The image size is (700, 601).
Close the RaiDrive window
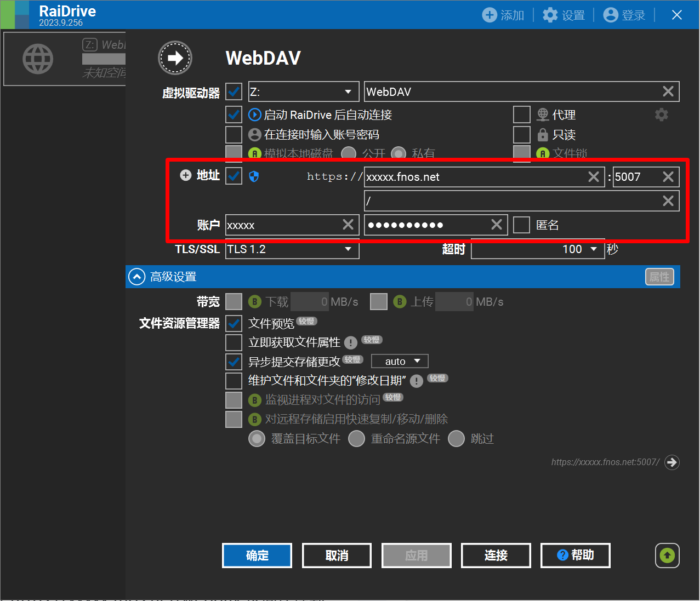tap(677, 15)
